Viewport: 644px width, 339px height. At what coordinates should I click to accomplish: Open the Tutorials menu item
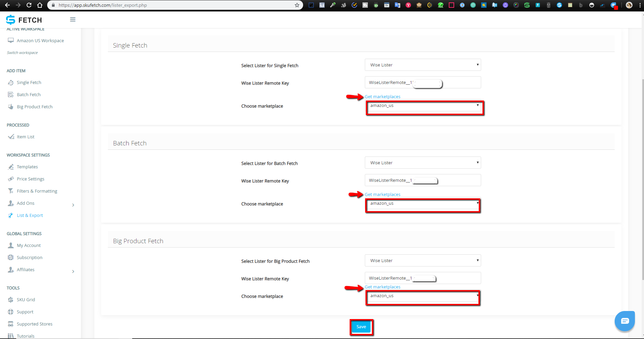(26, 336)
